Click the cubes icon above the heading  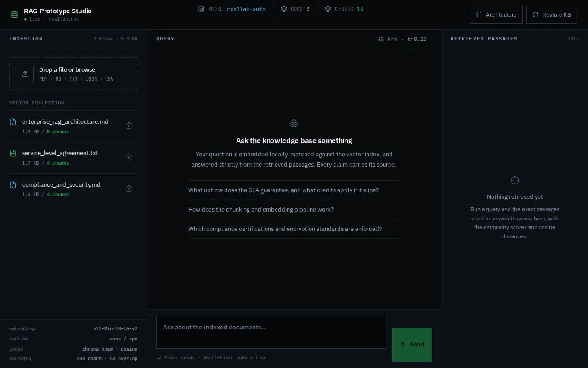294,123
